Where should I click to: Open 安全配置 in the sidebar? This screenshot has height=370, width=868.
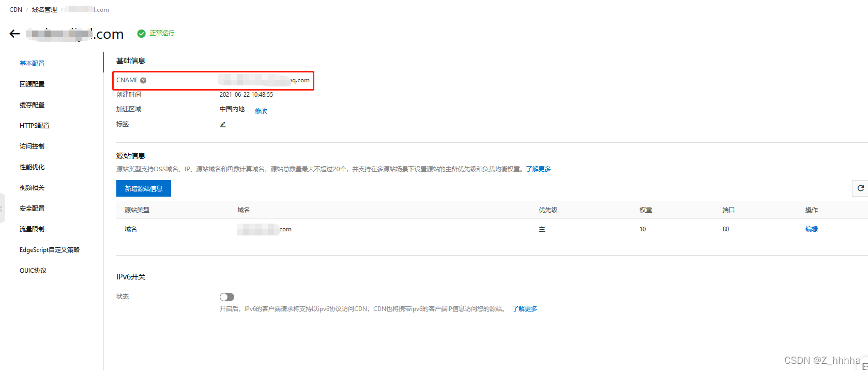click(x=32, y=208)
